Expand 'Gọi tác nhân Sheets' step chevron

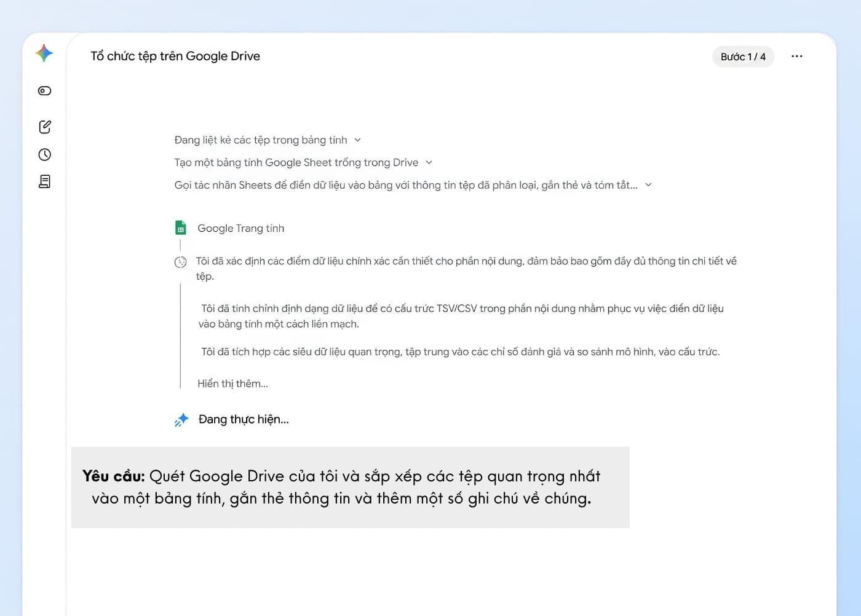648,184
